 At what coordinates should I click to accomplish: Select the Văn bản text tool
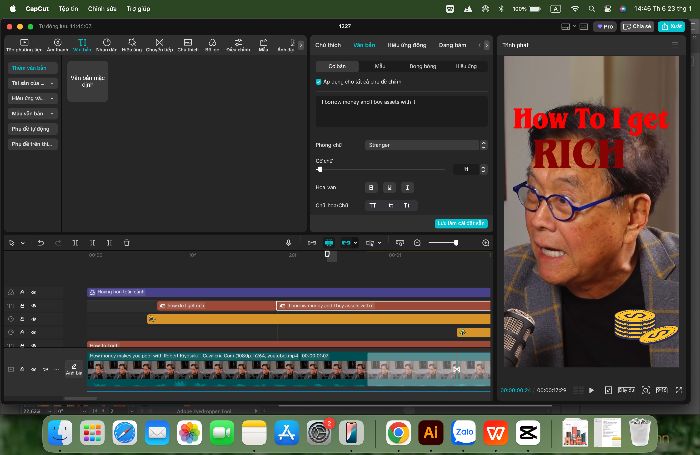click(x=82, y=44)
